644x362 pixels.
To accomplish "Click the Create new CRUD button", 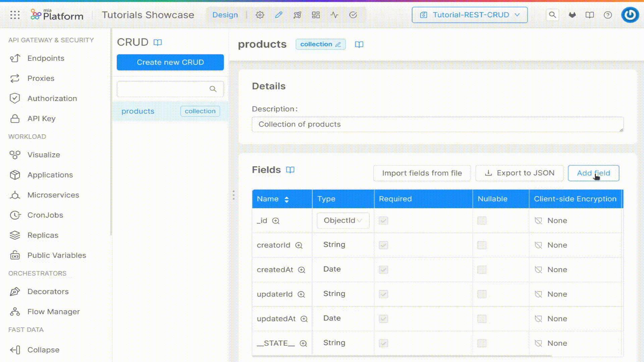I will click(x=170, y=62).
